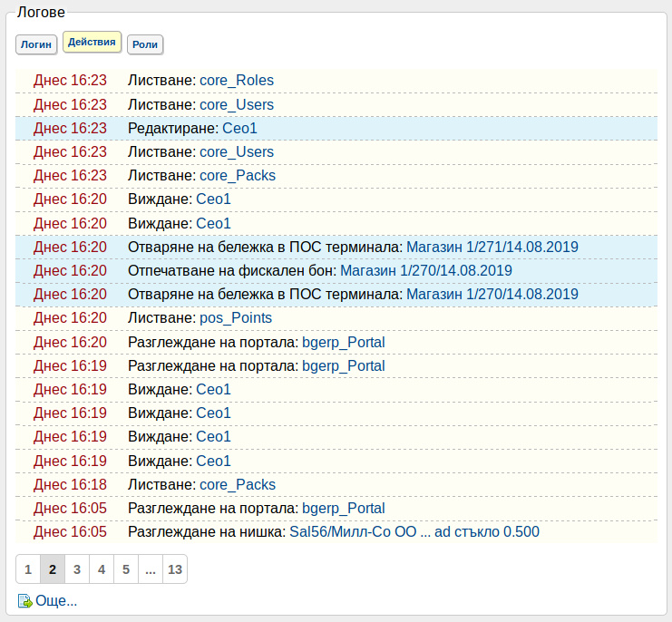Viewport: 672px width, 622px height.
Task: Open bgerp_Portal link at 16:20
Action: click(344, 342)
